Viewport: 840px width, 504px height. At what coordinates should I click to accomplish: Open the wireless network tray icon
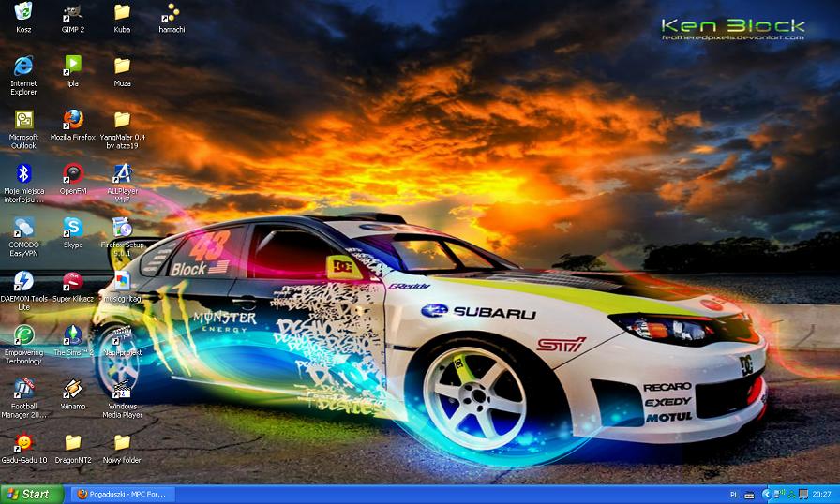pos(779,495)
